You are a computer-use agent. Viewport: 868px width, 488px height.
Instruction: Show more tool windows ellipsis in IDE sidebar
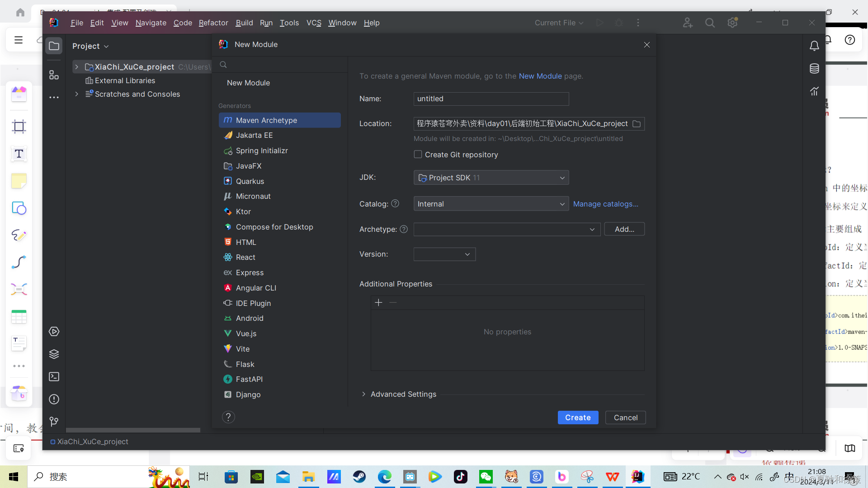(x=54, y=97)
